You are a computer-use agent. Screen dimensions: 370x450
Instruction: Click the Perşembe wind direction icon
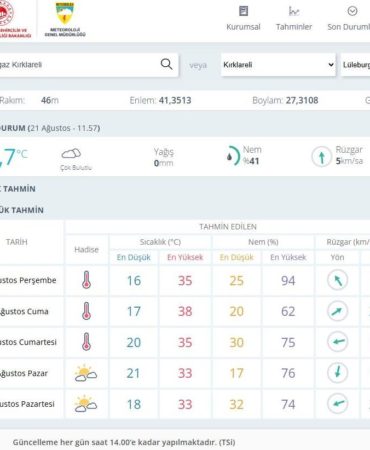tap(338, 280)
